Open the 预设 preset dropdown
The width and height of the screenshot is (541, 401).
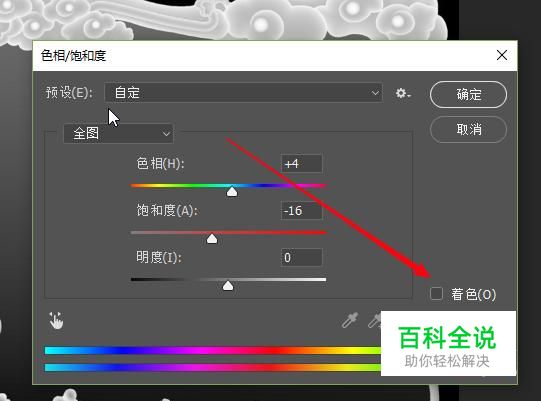pos(243,92)
